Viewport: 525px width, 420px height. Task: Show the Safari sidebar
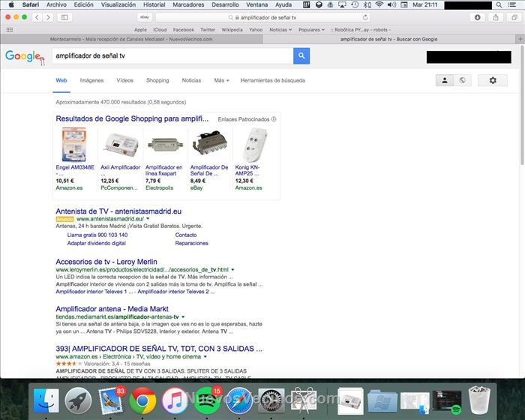tap(64, 17)
